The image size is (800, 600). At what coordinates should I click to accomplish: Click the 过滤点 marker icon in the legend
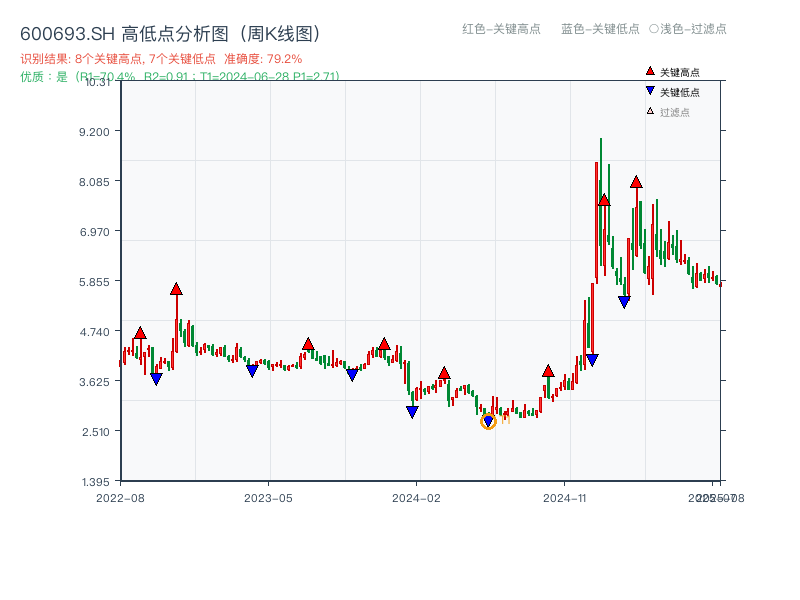click(x=648, y=110)
